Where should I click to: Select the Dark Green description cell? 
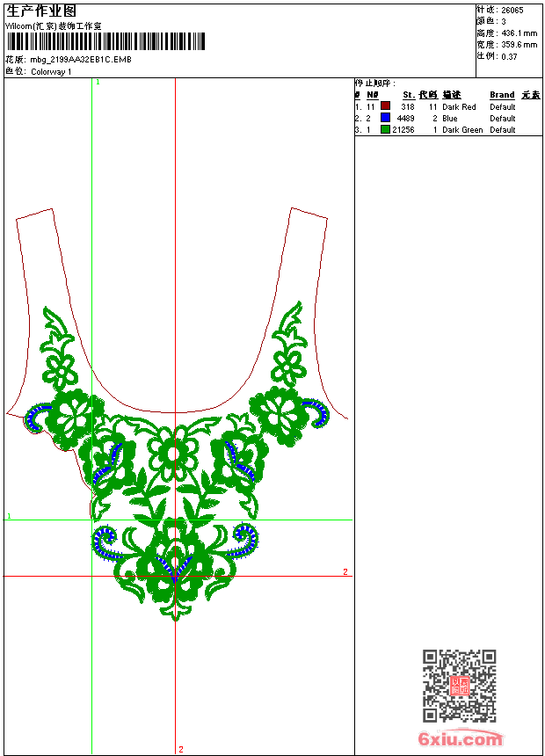click(462, 130)
